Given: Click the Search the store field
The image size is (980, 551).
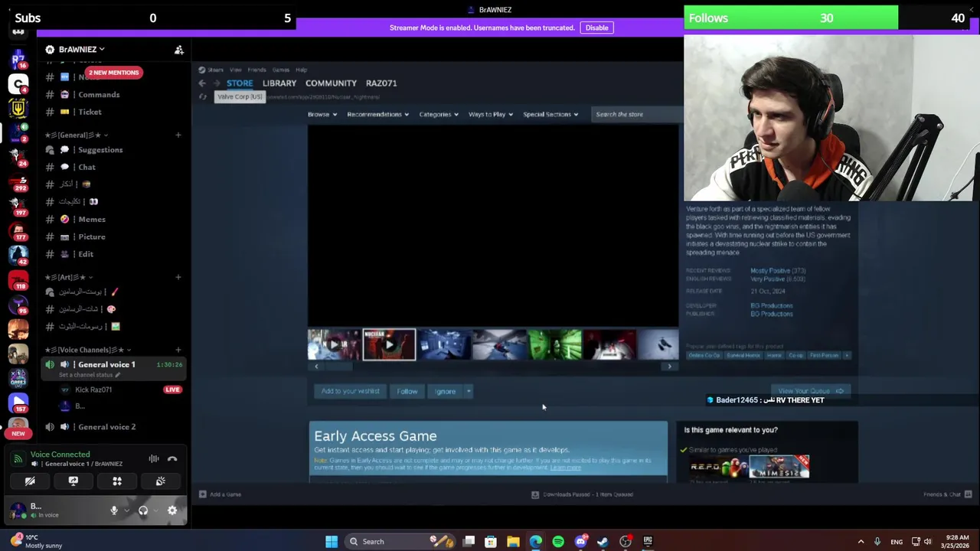Looking at the screenshot, I should [x=638, y=114].
